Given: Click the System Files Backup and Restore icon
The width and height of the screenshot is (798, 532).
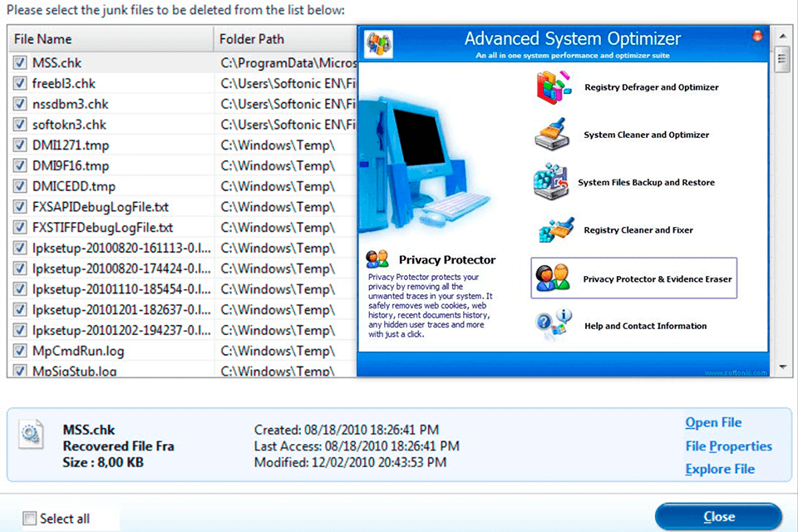Looking at the screenshot, I should (x=551, y=182).
